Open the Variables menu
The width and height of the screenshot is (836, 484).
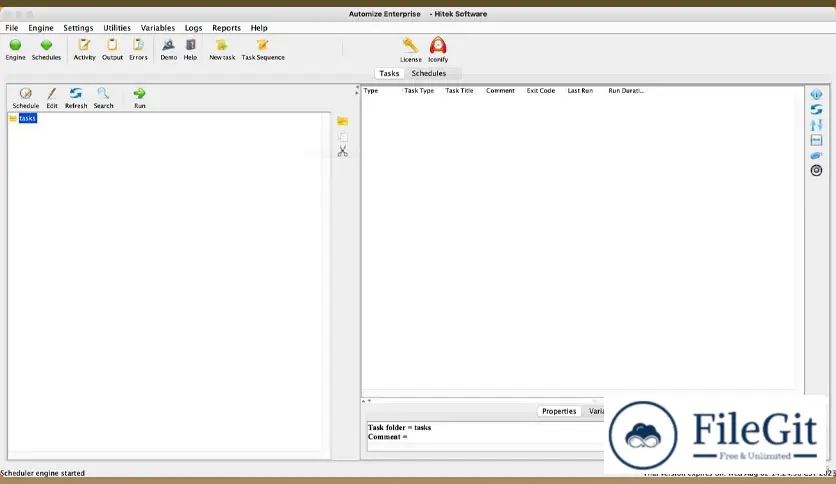(158, 28)
